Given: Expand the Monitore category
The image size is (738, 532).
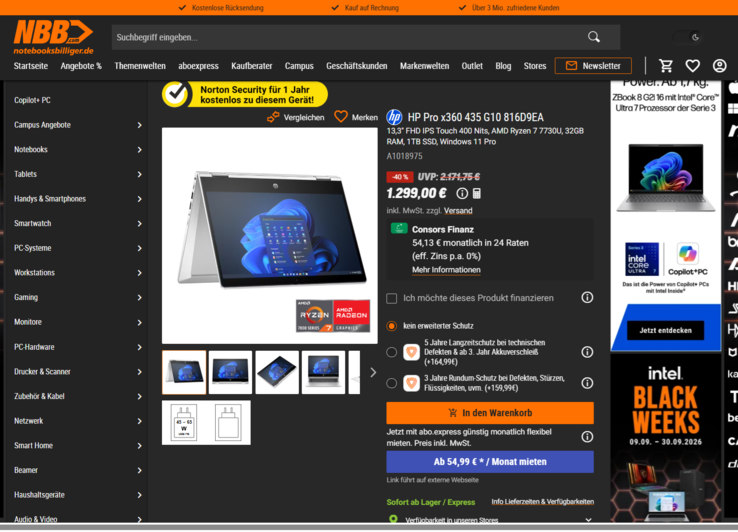Looking at the screenshot, I should tap(139, 322).
